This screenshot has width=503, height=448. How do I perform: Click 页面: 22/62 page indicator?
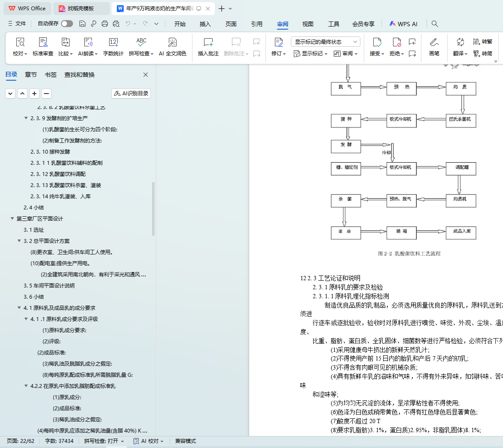pos(21,441)
